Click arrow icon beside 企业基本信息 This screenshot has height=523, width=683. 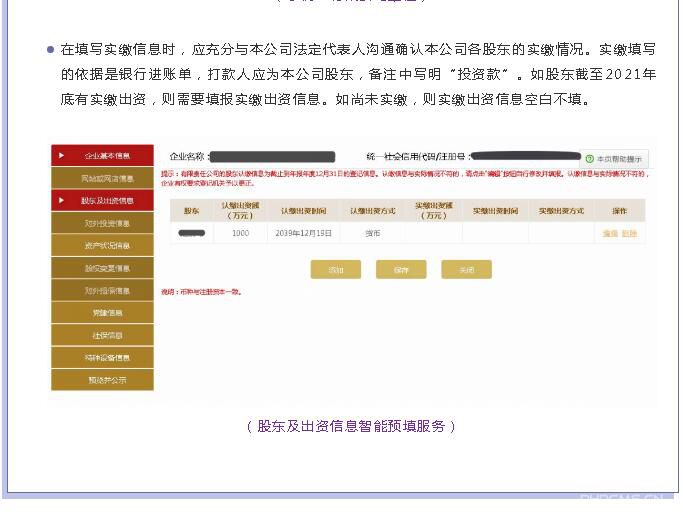(x=62, y=156)
